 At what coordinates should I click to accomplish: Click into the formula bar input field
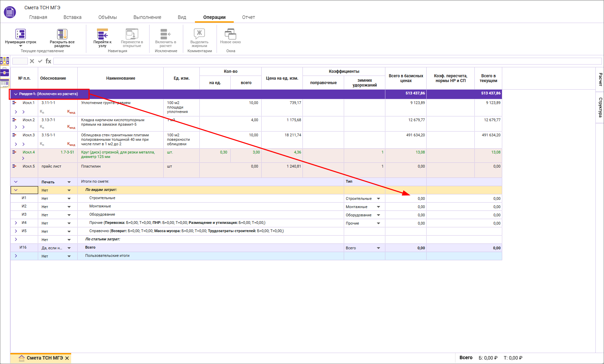click(327, 61)
